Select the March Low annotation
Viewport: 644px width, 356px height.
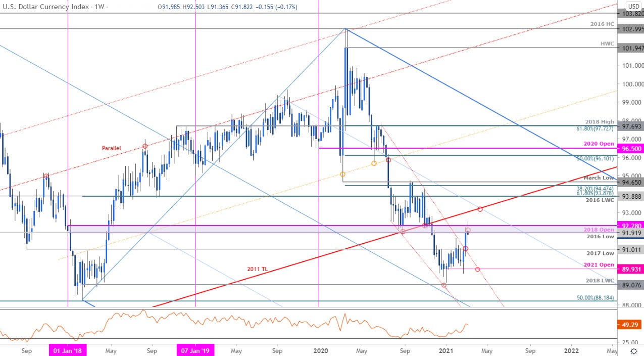click(x=600, y=177)
